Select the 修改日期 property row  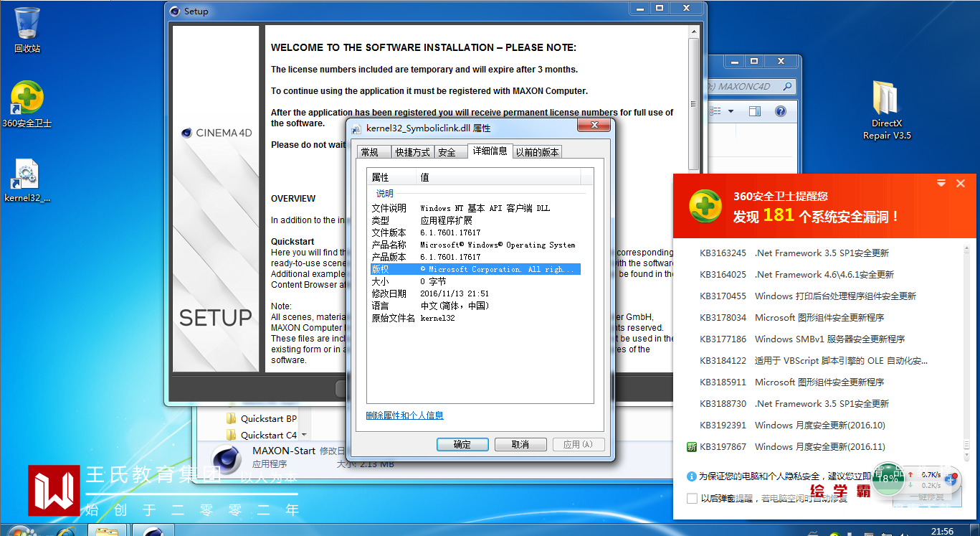click(x=476, y=293)
